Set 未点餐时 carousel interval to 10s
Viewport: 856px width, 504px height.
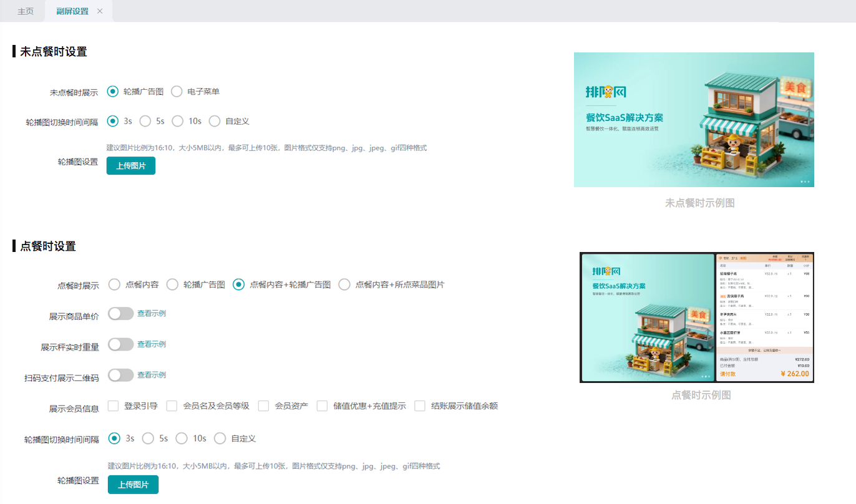point(178,121)
